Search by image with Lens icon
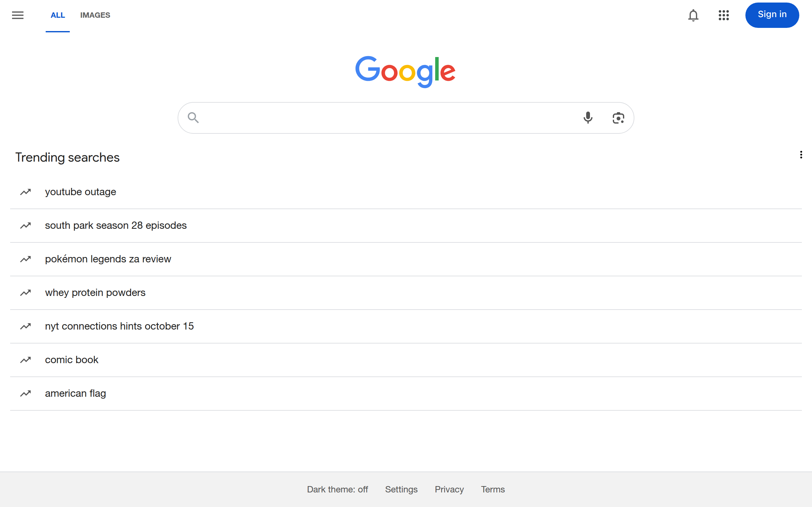 tap(618, 118)
